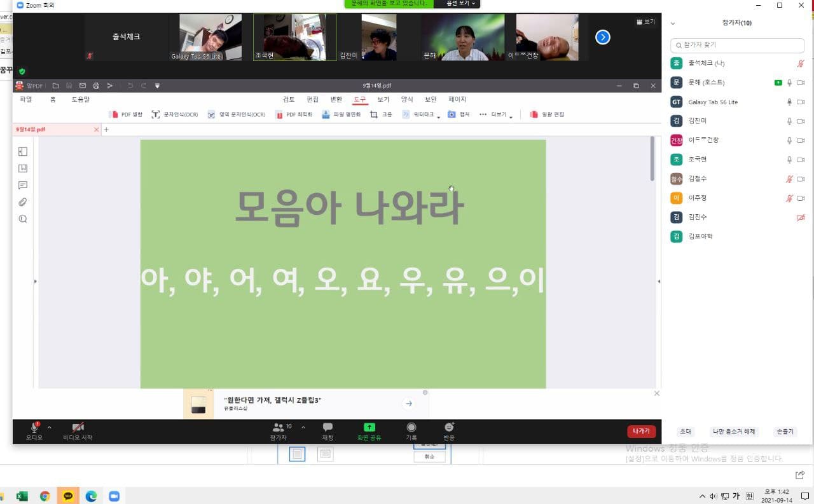Toggle 비디오 시작 camera button
814x504 pixels.
78,432
